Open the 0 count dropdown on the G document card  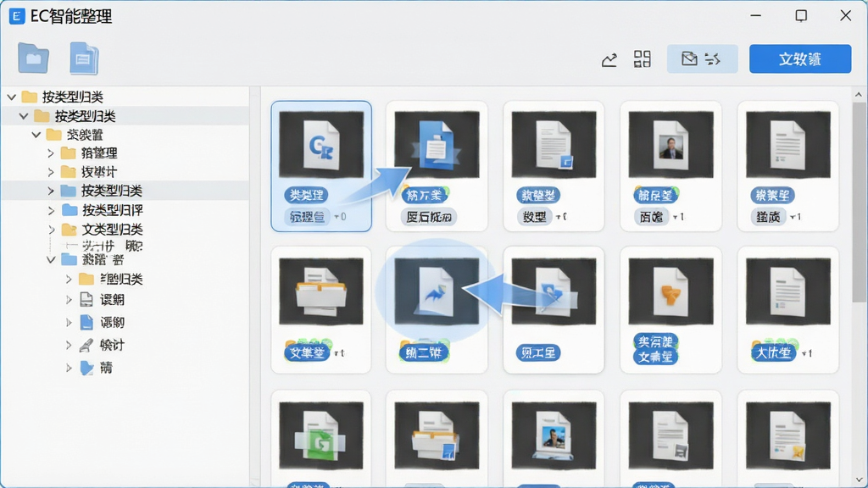pyautogui.click(x=341, y=217)
